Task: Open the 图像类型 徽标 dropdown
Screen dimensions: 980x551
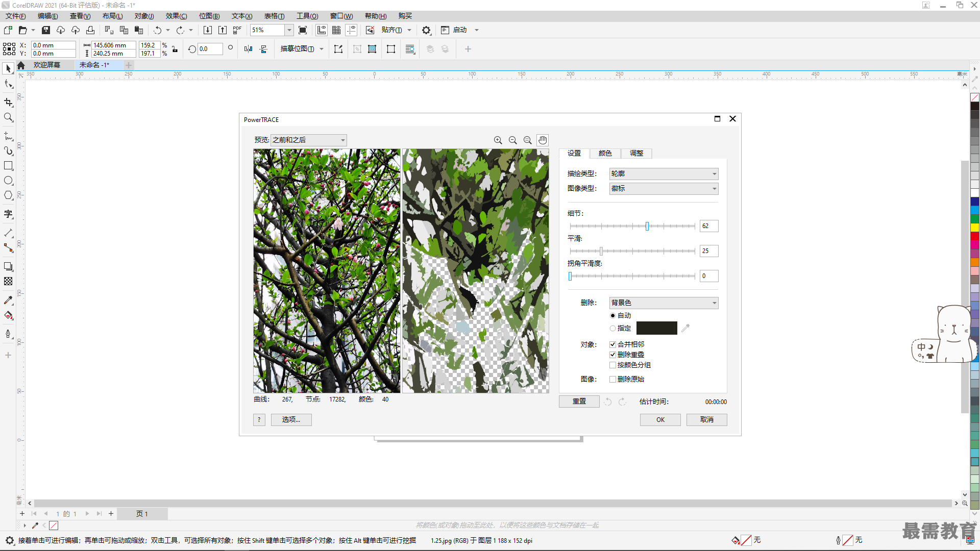Action: tap(664, 189)
